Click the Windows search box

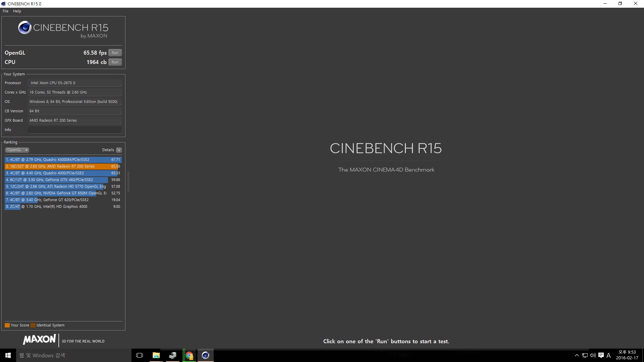[74, 355]
